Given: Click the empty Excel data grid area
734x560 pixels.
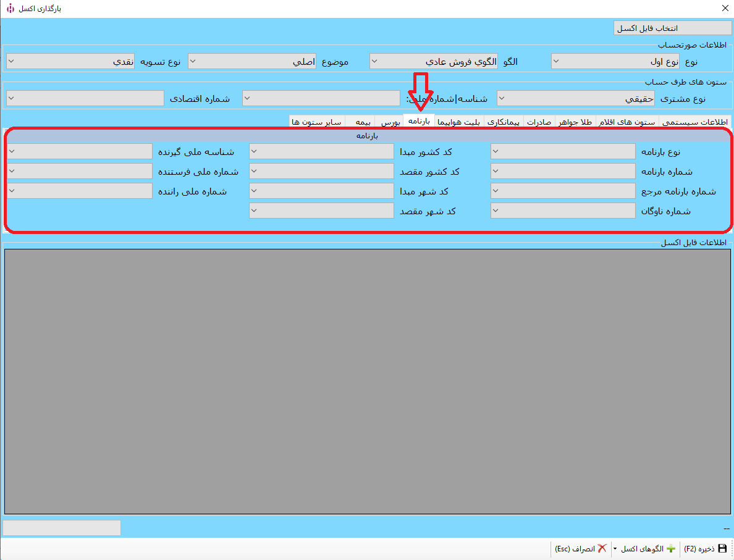Looking at the screenshot, I should point(367,381).
